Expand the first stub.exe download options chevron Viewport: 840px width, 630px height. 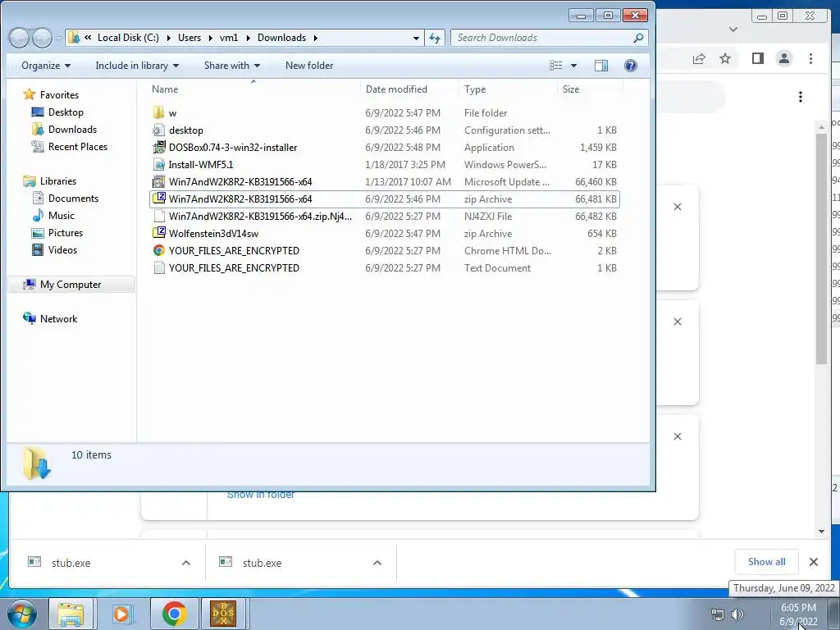pos(186,563)
